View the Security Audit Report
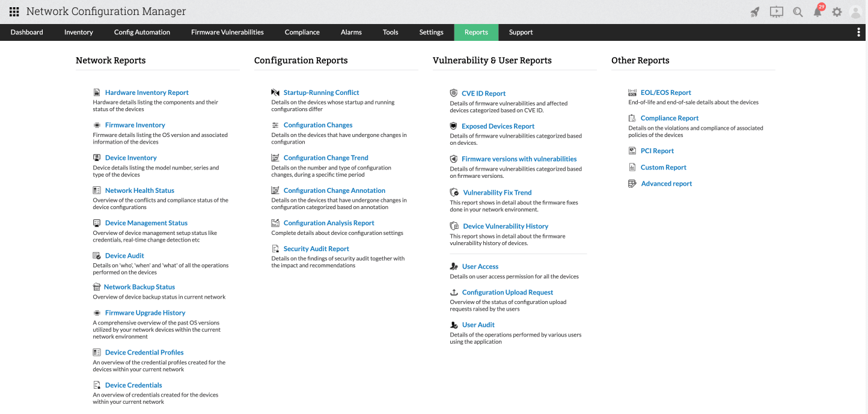The image size is (868, 414). click(x=316, y=248)
